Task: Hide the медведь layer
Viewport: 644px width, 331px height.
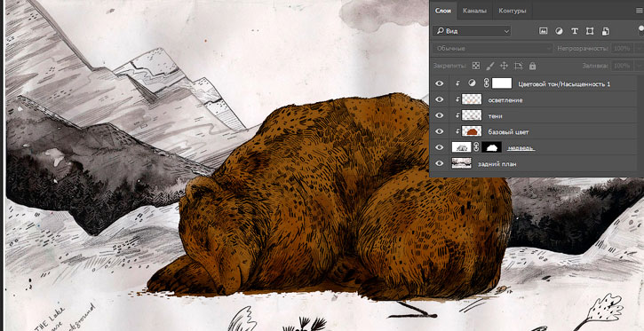Action: [x=440, y=147]
